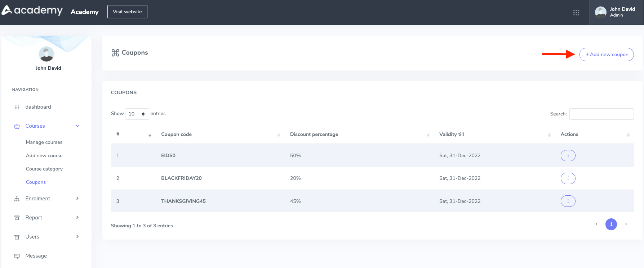The width and height of the screenshot is (644, 268).
Task: Click the John David avatar in header
Action: [x=600, y=12]
